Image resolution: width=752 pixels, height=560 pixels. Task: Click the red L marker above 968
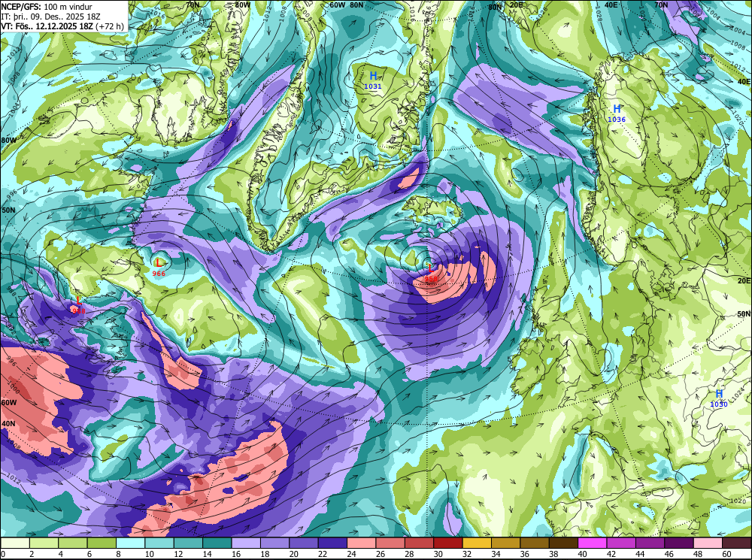click(79, 301)
